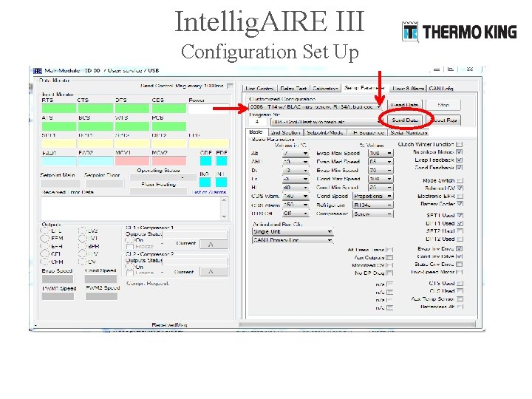Toggle the Battery Cooler checkbox
Viewport: 532px width, 399px height.
point(460,204)
